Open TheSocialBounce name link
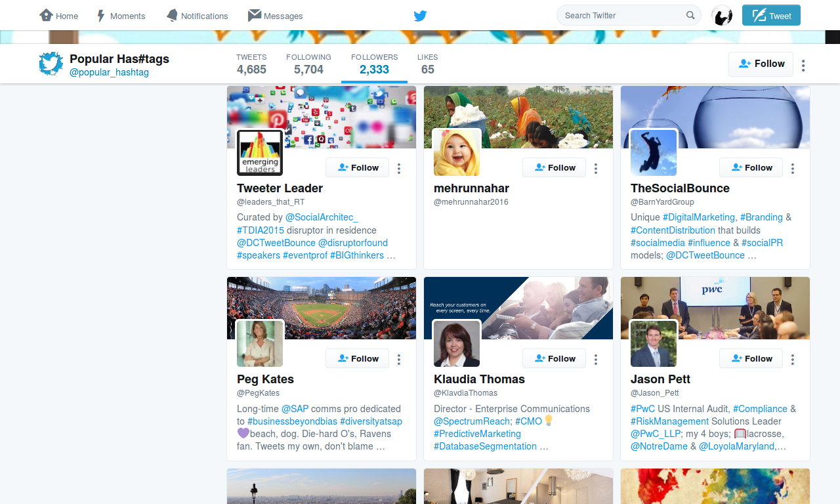 tap(680, 188)
